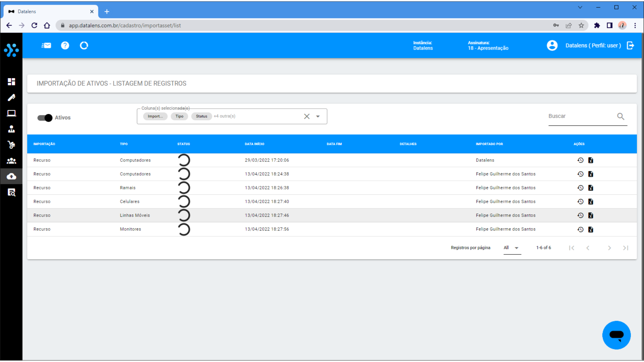Open the records per page All dropdown
The height and width of the screenshot is (362, 644).
(x=512, y=248)
